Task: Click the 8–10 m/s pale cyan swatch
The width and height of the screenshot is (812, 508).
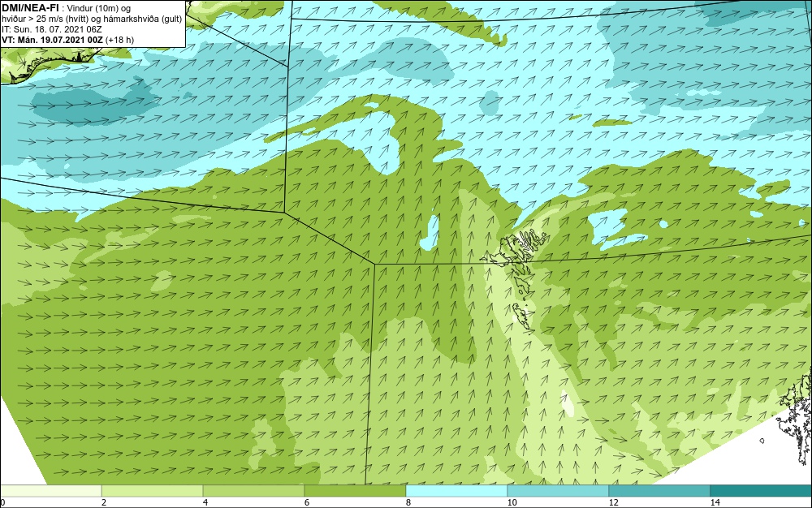Action: click(x=456, y=491)
